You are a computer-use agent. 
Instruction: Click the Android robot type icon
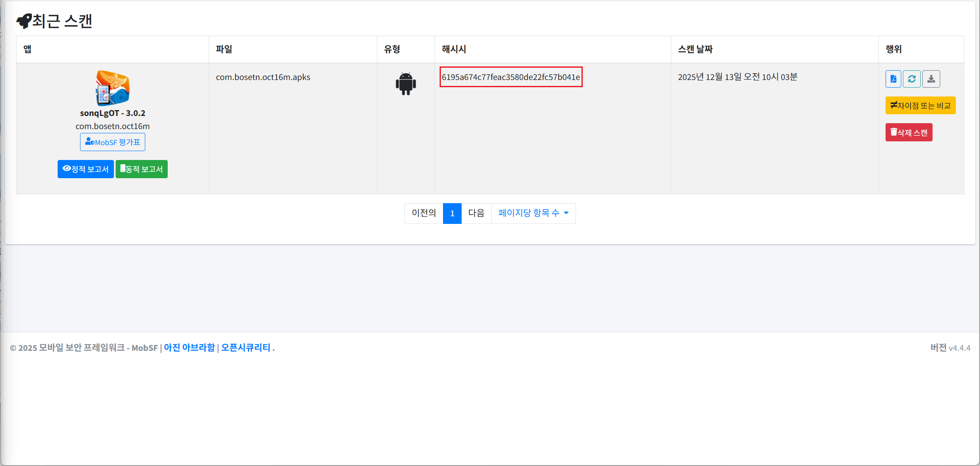pos(406,84)
